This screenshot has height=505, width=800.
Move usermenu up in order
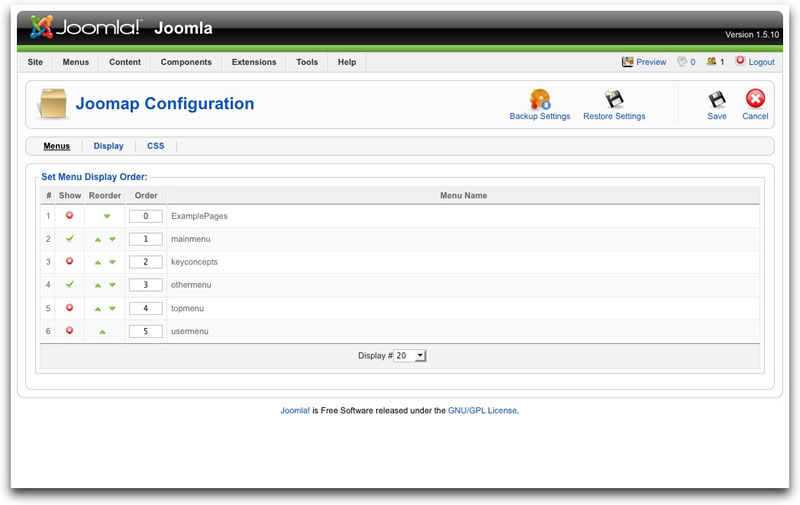click(x=103, y=332)
